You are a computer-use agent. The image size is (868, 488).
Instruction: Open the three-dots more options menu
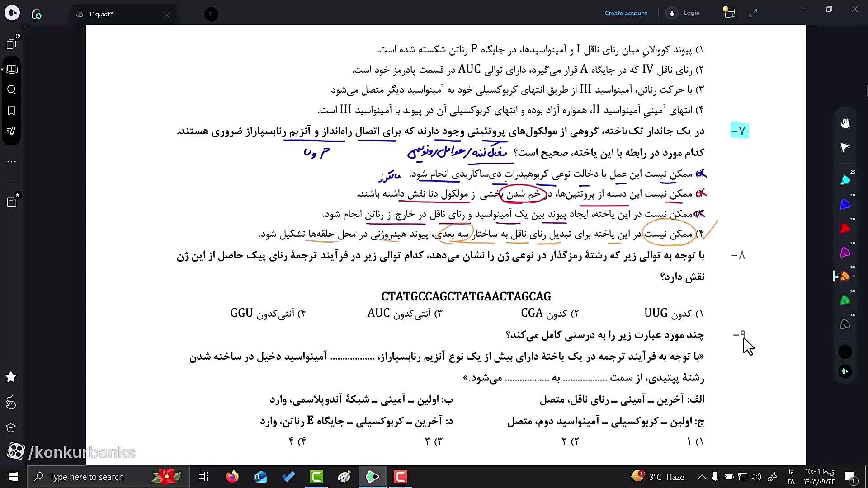[x=12, y=161]
